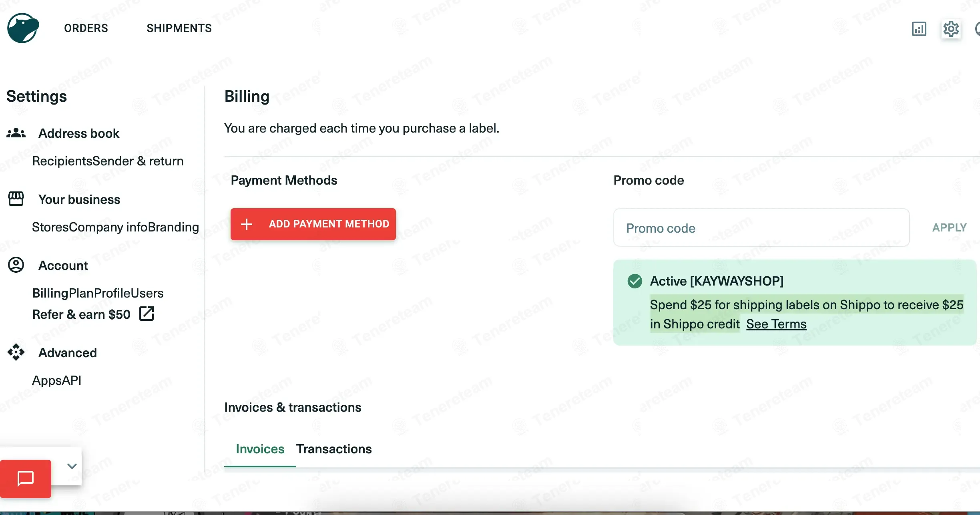Image resolution: width=980 pixels, height=515 pixels.
Task: Click the settings gear icon
Action: tap(951, 29)
